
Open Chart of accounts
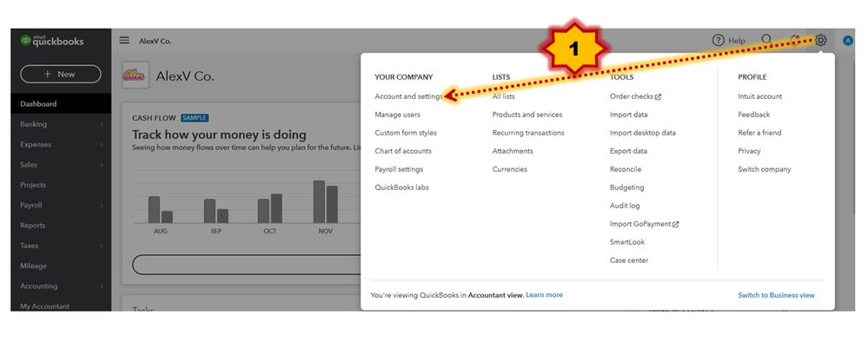coord(403,151)
